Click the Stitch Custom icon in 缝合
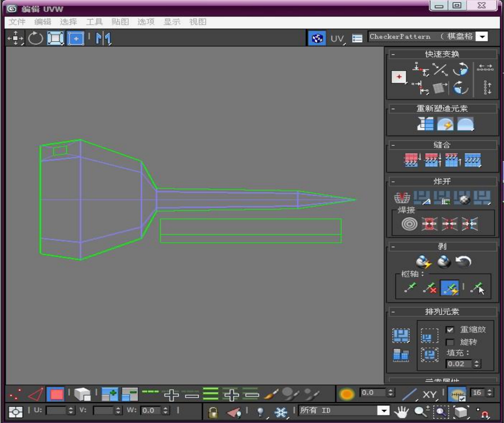The image size is (504, 423). (473, 160)
